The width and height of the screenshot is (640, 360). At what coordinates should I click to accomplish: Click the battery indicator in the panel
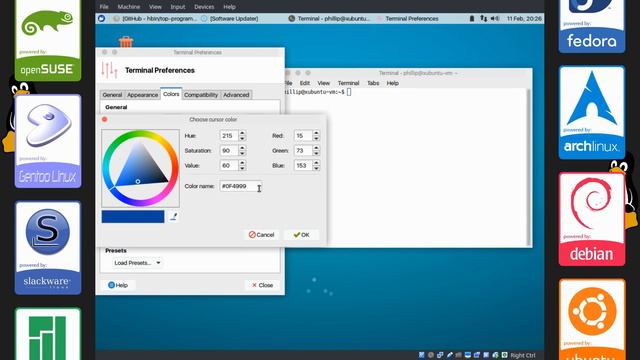[472, 18]
